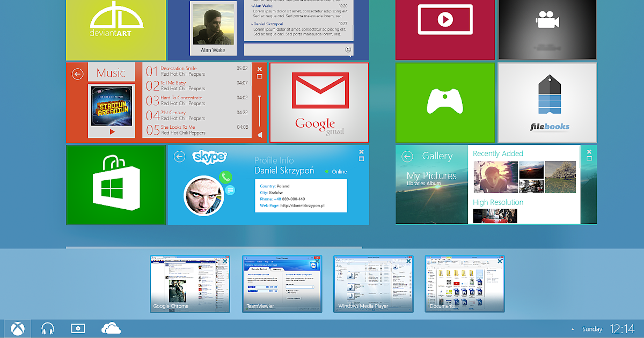This screenshot has height=338, width=644.
Task: Play track 04 21st Century
Action: click(x=197, y=115)
